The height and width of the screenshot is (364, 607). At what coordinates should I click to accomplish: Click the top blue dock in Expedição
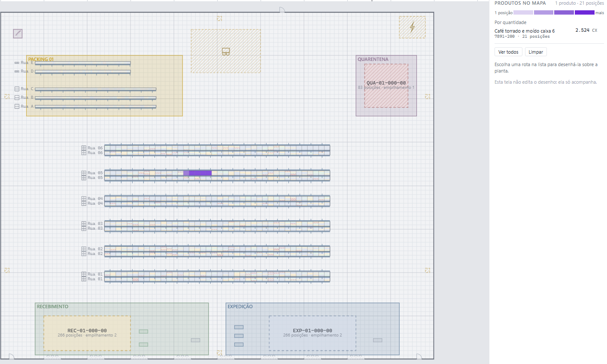pyautogui.click(x=239, y=327)
